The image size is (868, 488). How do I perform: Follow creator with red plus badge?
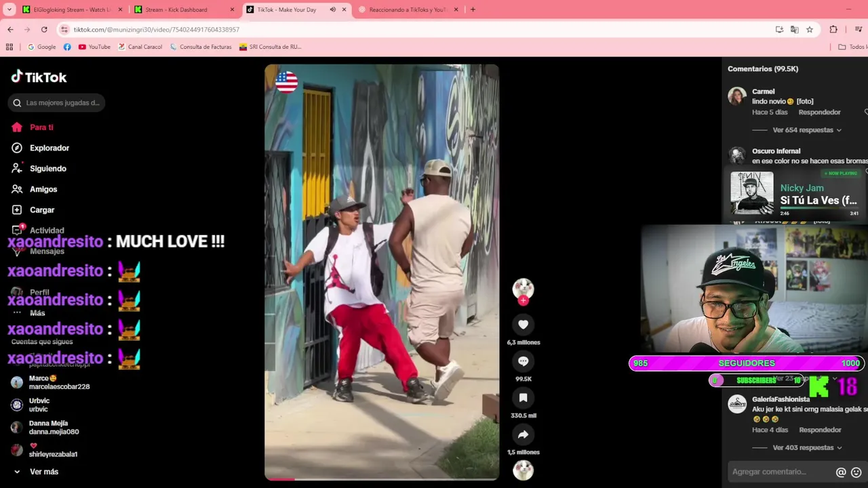pyautogui.click(x=523, y=300)
